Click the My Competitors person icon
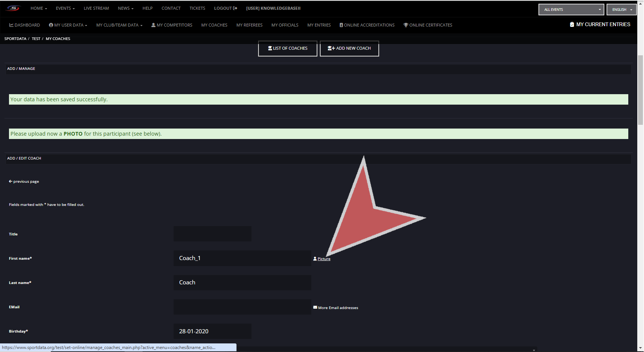 click(153, 25)
